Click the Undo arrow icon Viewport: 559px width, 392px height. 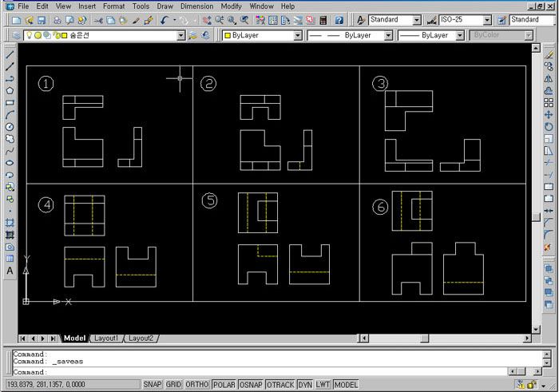click(165, 20)
